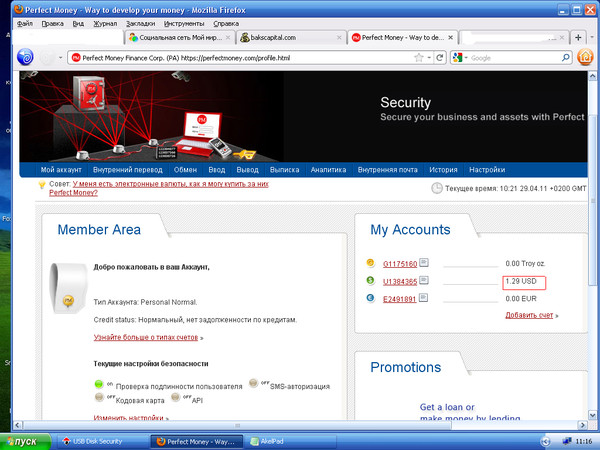Screen dimensions: 600x450
Task: Open the Выписка navigation item
Action: coord(284,170)
